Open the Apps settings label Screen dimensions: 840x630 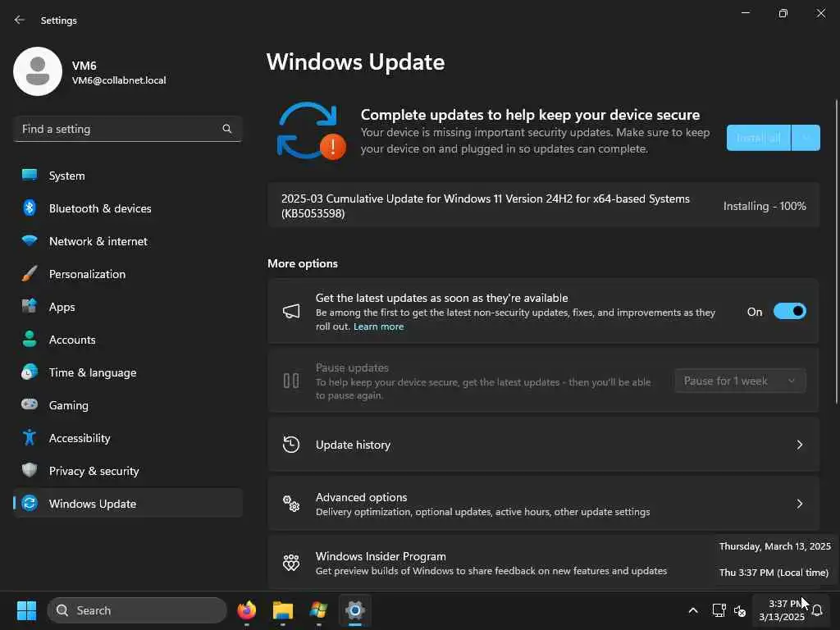[x=62, y=307]
